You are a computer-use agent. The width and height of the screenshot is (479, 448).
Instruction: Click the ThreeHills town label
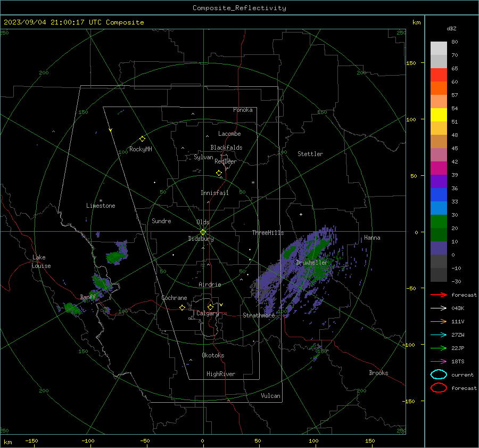point(268,233)
